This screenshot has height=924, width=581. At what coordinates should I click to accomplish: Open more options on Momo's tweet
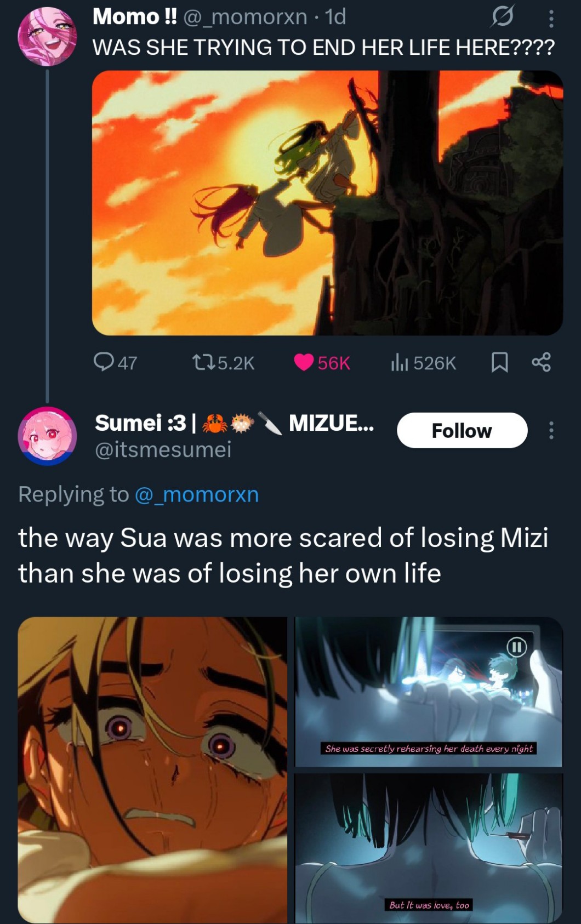coord(551,20)
